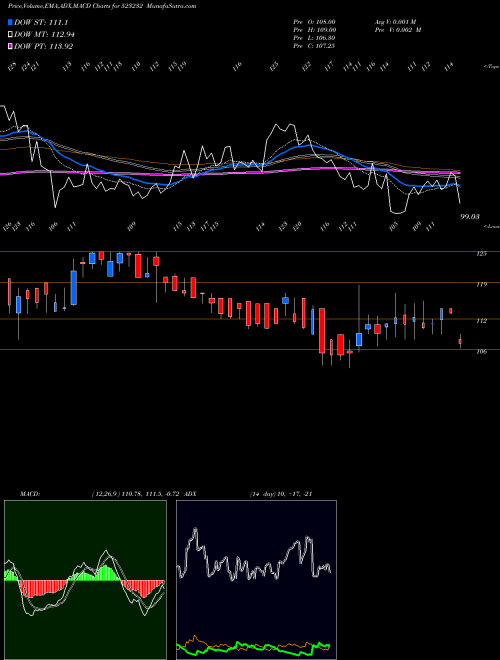Image resolution: width=500 pixels, height=660 pixels.
Task: Click the '<Lows' marker label at right
Action: 491,226
